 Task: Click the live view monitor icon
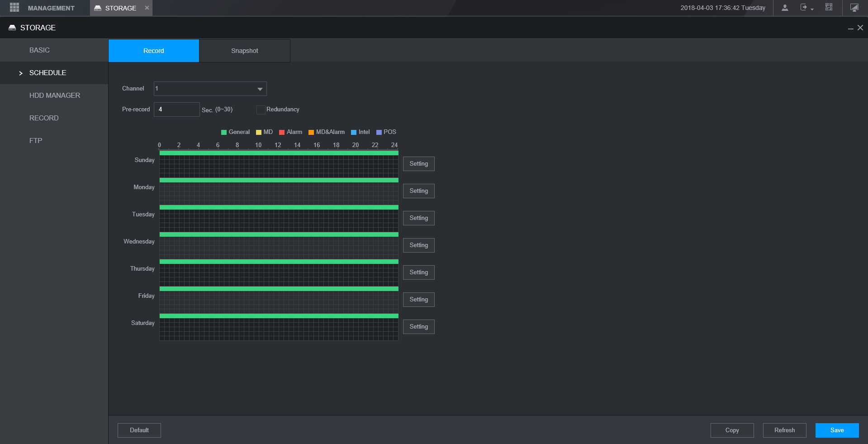(x=854, y=8)
